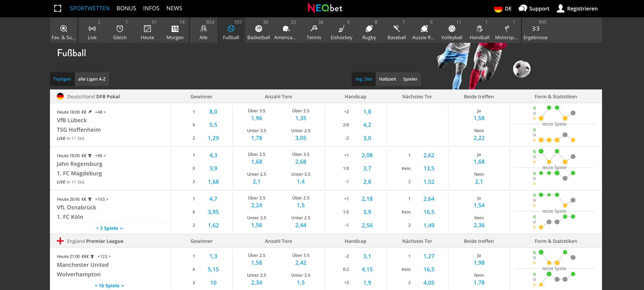
Task: Open the Deutschland DFB Pokal league
Action: tap(93, 96)
